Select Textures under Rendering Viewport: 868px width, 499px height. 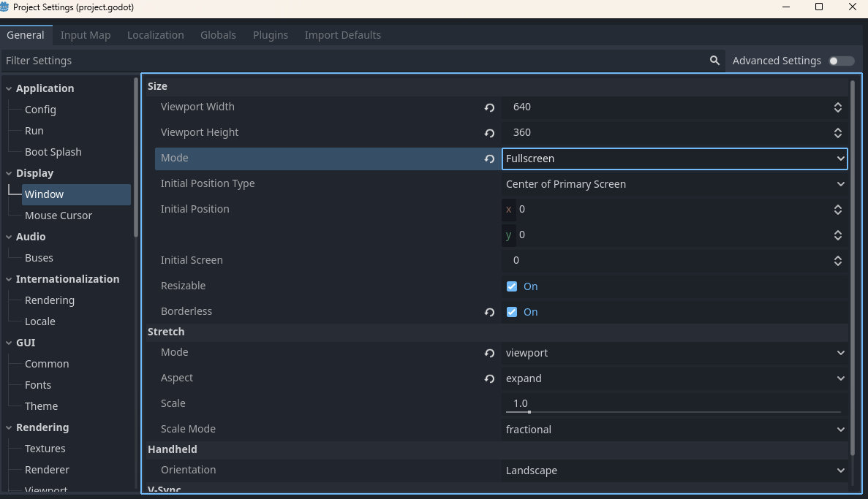coord(45,448)
